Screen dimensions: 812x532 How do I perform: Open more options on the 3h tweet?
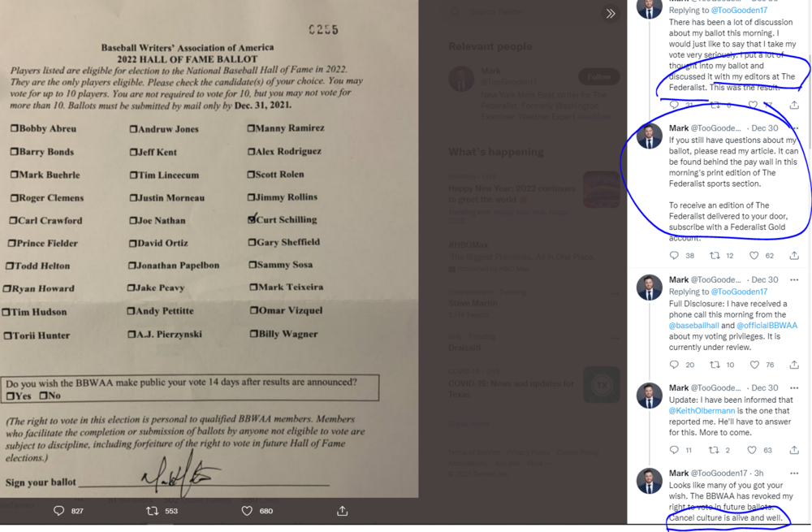pyautogui.click(x=794, y=473)
